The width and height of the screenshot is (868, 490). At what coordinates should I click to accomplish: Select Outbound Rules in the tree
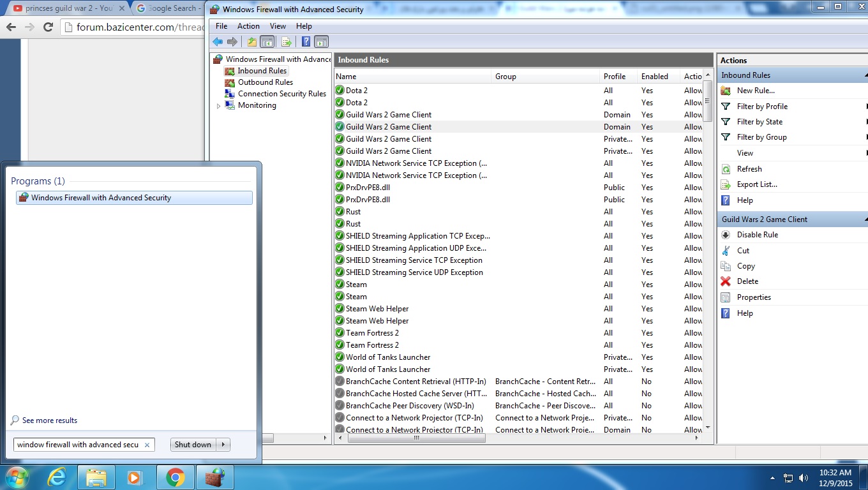266,82
